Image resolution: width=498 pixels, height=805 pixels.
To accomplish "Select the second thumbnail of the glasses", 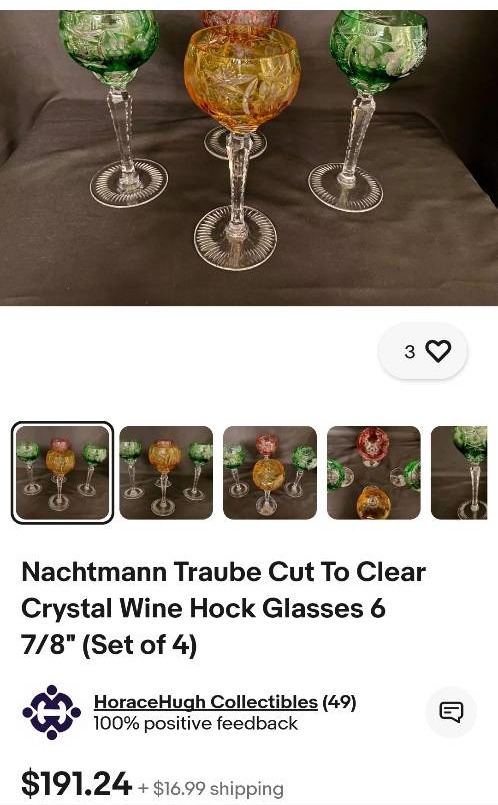I will [166, 472].
